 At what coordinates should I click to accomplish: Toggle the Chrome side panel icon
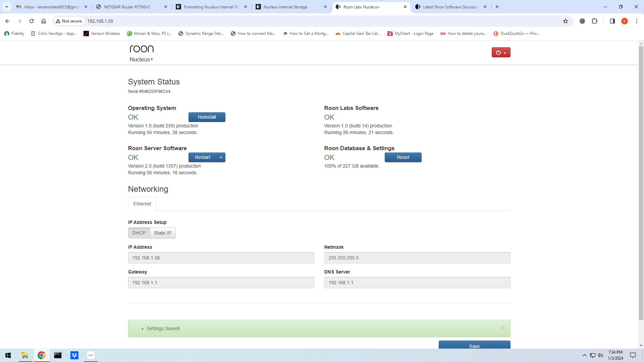[x=612, y=21]
